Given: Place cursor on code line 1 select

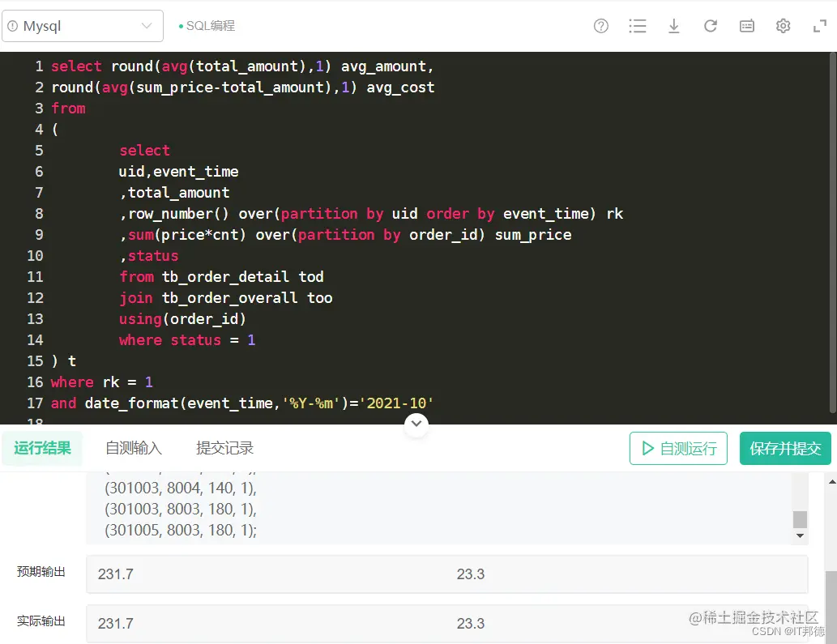Looking at the screenshot, I should pyautogui.click(x=76, y=66).
